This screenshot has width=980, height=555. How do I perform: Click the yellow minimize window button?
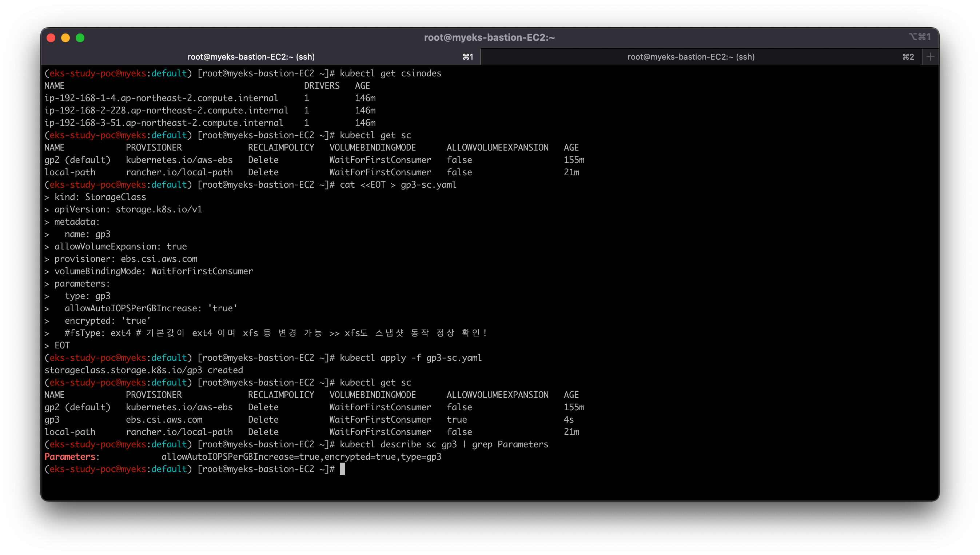(65, 38)
